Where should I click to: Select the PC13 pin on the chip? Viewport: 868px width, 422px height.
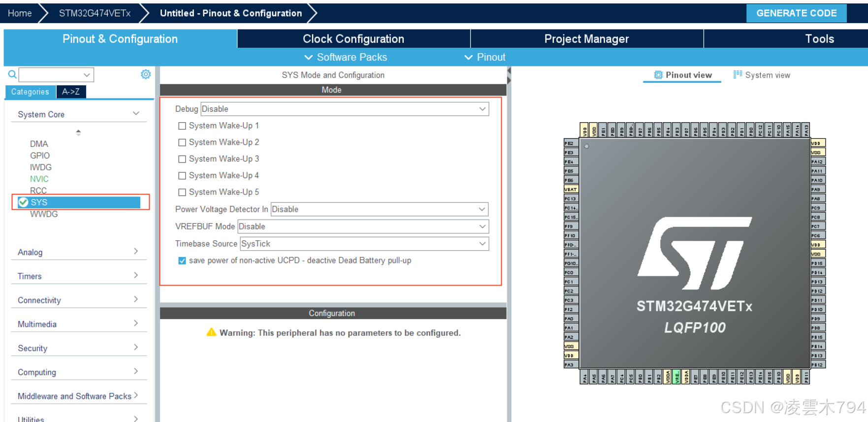coord(571,199)
